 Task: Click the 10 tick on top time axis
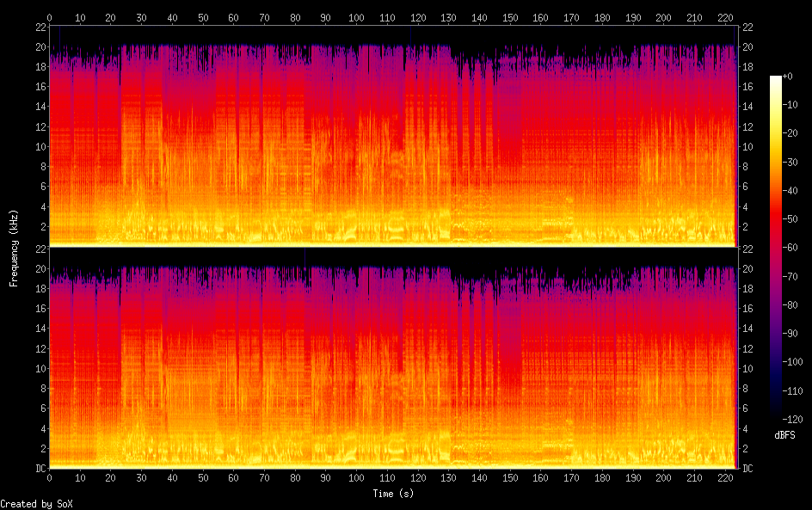(x=80, y=17)
